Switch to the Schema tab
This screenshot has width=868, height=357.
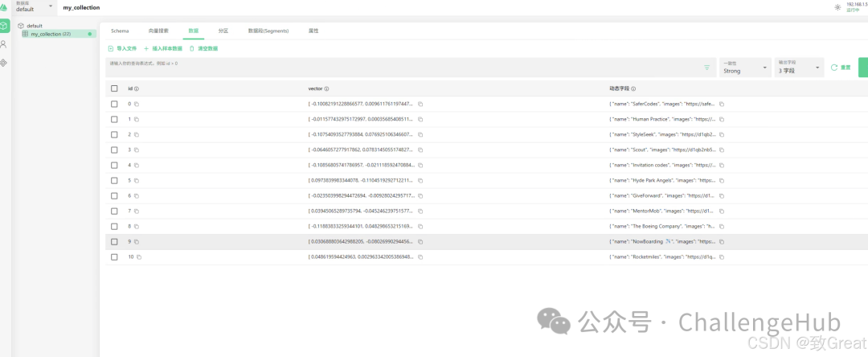pyautogui.click(x=120, y=31)
